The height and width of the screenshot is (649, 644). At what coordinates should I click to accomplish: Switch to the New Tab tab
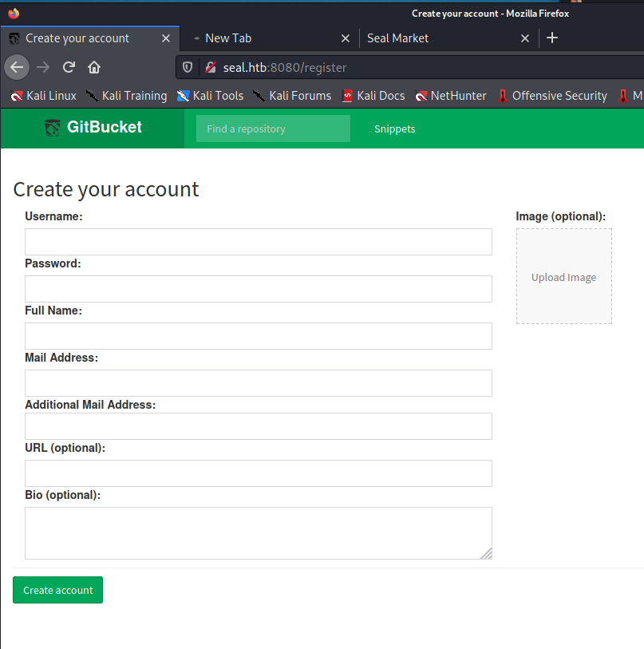tap(255, 38)
